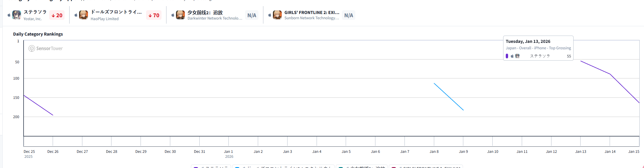This screenshot has height=168, width=644.
Task: Click the down 70 rank change badge
Action: coord(154,15)
